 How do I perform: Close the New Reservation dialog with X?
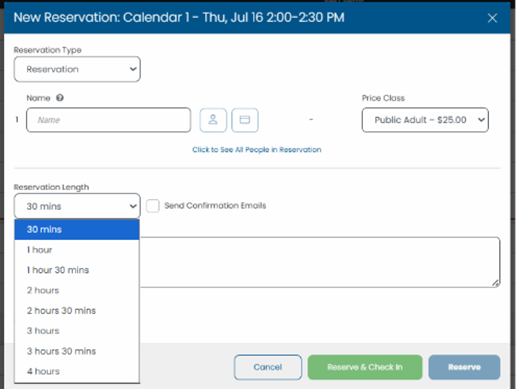pos(492,18)
